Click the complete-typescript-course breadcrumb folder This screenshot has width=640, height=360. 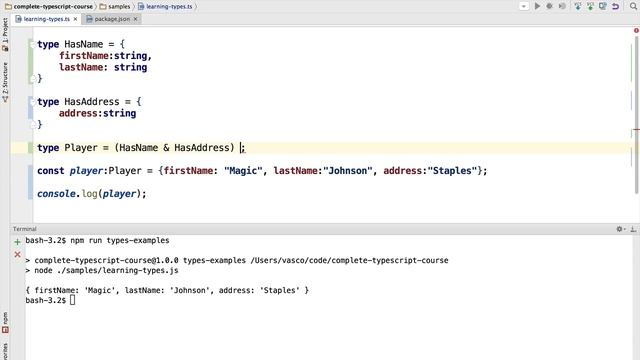[49, 6]
